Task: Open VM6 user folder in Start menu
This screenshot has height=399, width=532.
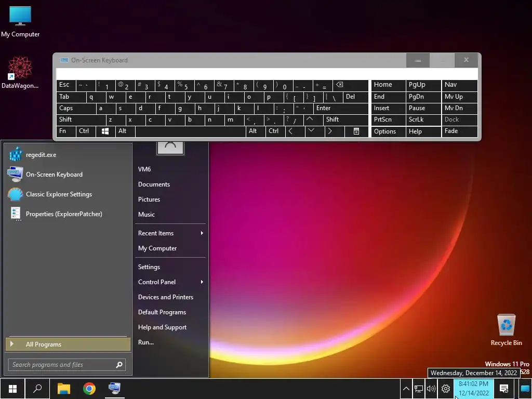Action: (170, 169)
